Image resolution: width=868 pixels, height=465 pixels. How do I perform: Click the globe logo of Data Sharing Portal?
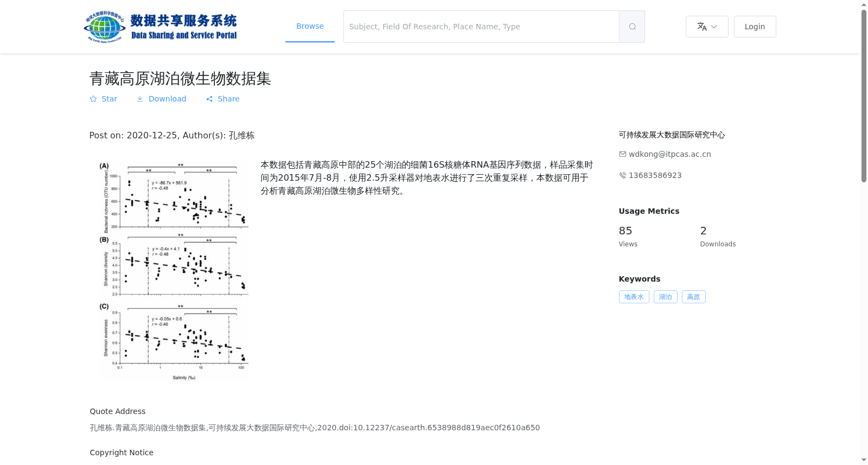pyautogui.click(x=105, y=27)
